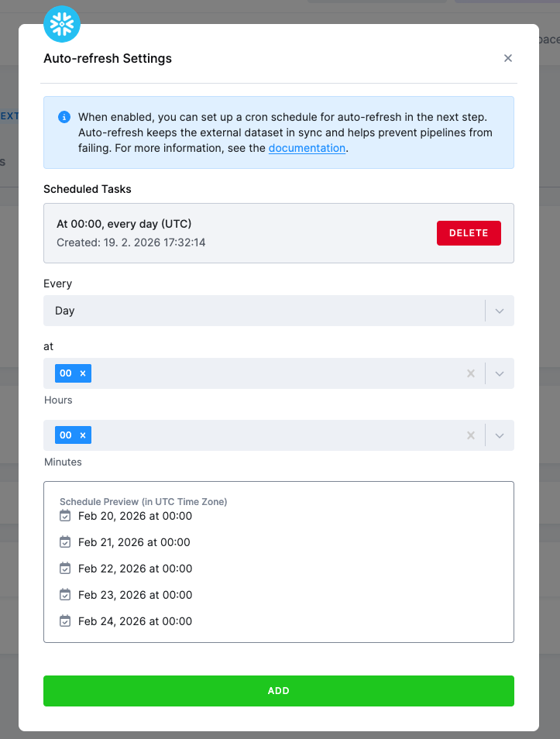Close the Auto-refresh Settings dialog

click(508, 58)
